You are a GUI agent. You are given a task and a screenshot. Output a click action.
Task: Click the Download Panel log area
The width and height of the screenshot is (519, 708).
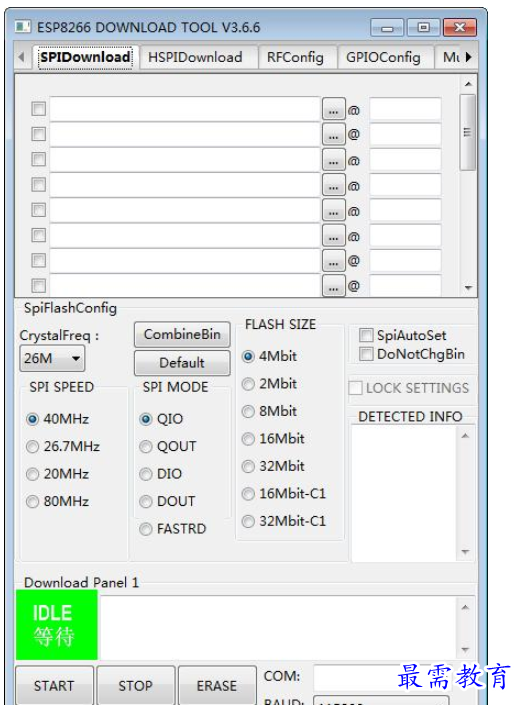[x=278, y=627]
